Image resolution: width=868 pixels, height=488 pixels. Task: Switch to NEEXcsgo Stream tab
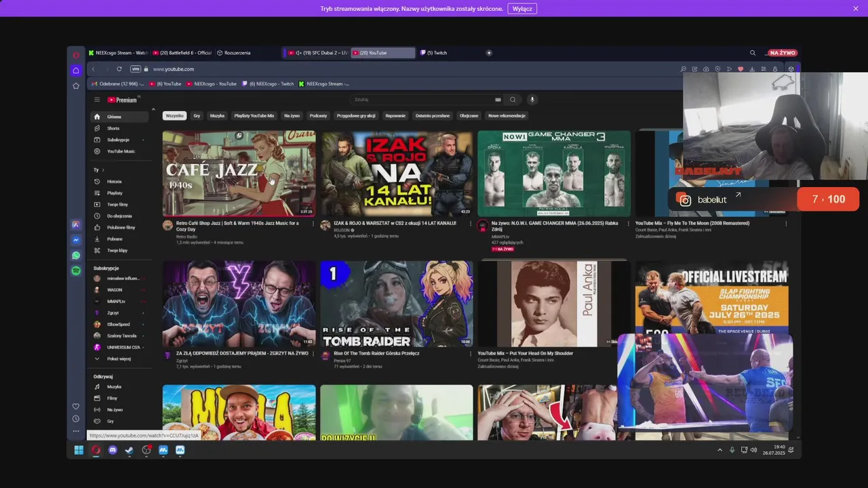pos(118,53)
